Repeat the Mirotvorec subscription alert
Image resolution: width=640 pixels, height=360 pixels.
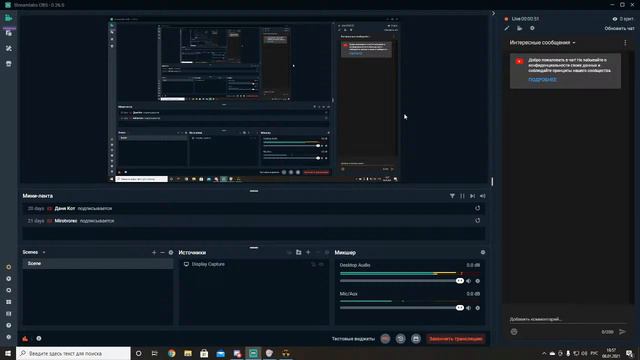(478, 220)
